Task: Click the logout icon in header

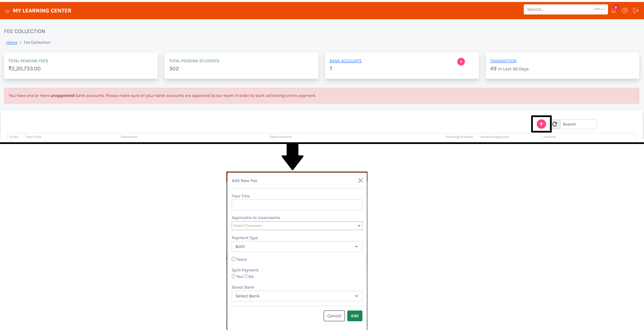Action: click(636, 10)
